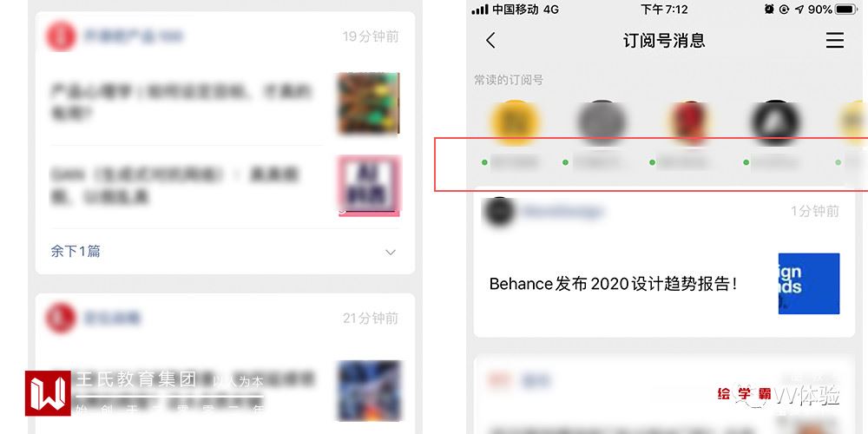This screenshot has width=868, height=434.
Task: Open the colorful beads article thumbnail
Action: (369, 103)
